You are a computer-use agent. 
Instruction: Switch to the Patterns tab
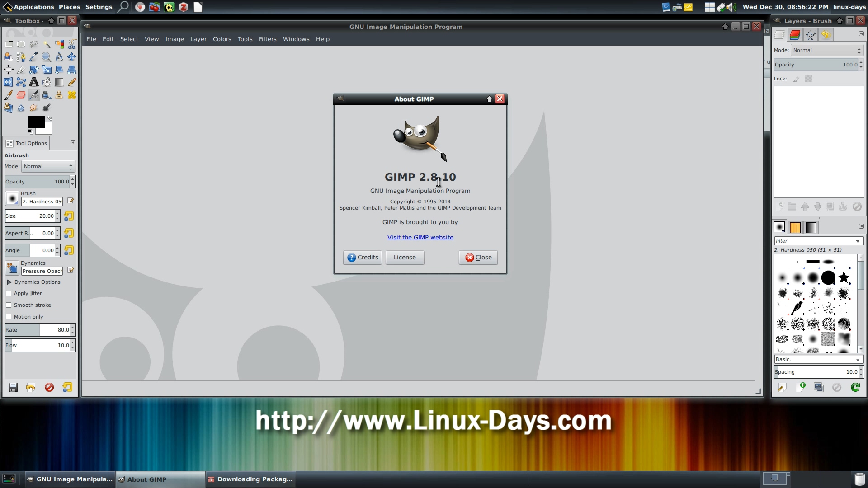pos(795,227)
